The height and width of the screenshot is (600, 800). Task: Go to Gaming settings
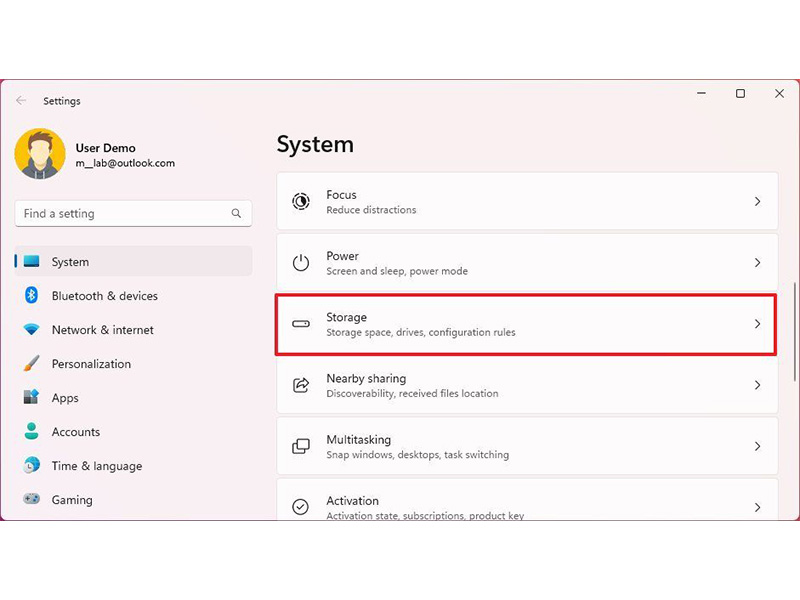click(133, 499)
